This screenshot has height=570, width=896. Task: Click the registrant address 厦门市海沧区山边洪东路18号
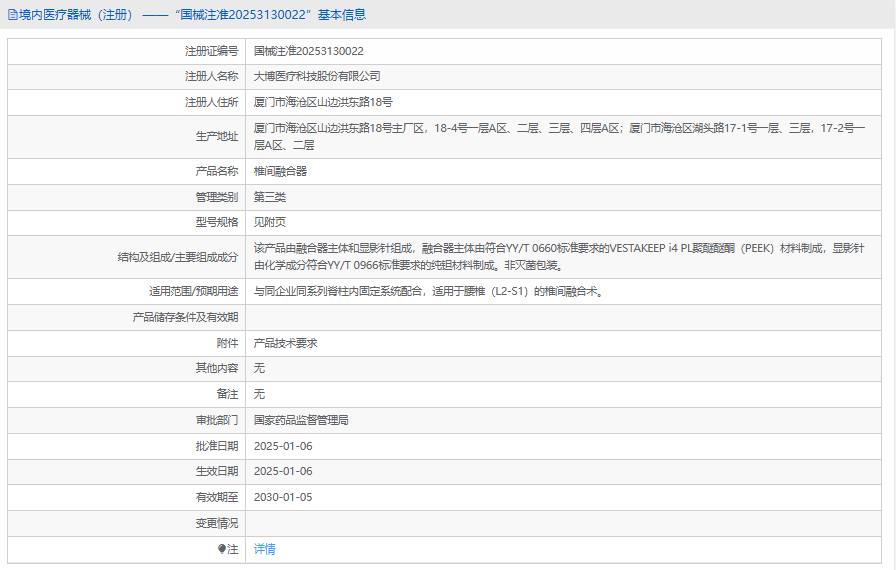(x=323, y=102)
